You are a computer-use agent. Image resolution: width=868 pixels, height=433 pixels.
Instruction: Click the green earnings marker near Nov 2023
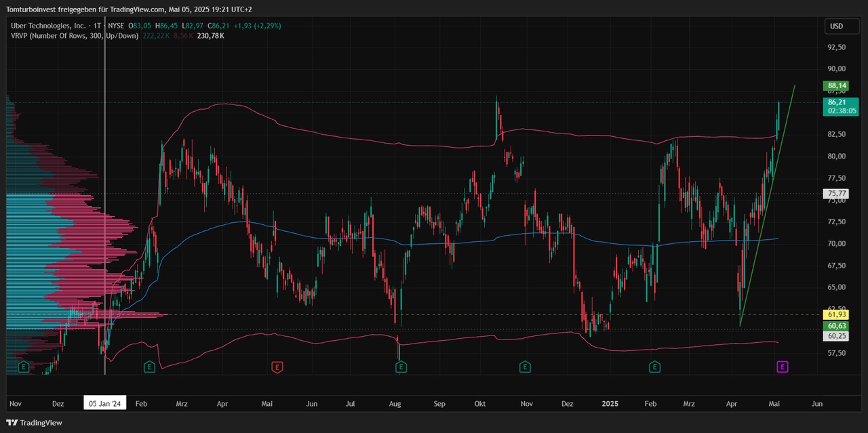(x=24, y=367)
